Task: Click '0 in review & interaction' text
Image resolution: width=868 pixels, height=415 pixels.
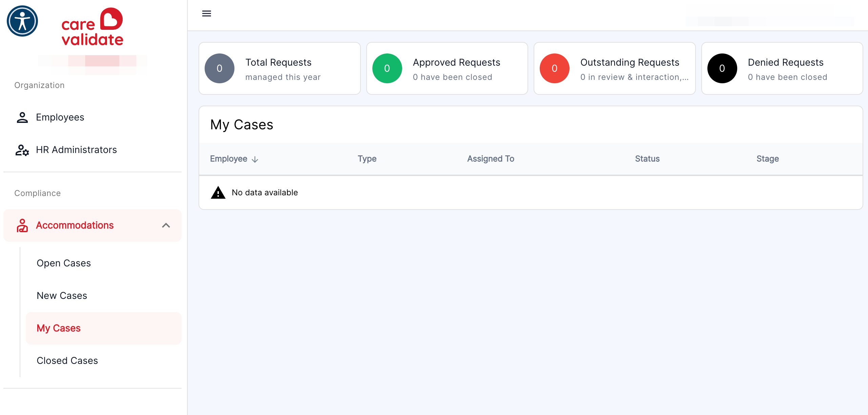Action: (634, 78)
